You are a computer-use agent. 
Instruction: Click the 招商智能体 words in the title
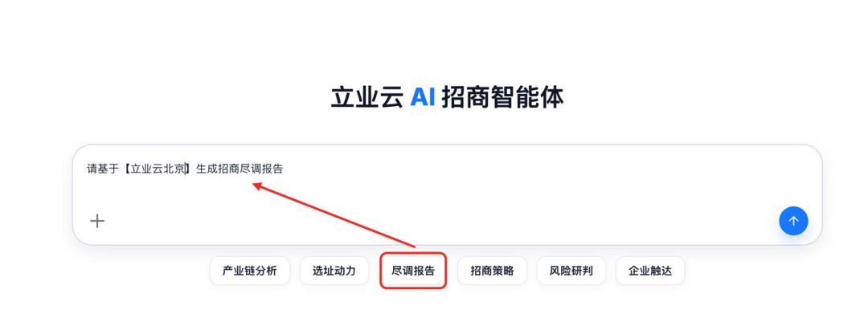click(502, 98)
